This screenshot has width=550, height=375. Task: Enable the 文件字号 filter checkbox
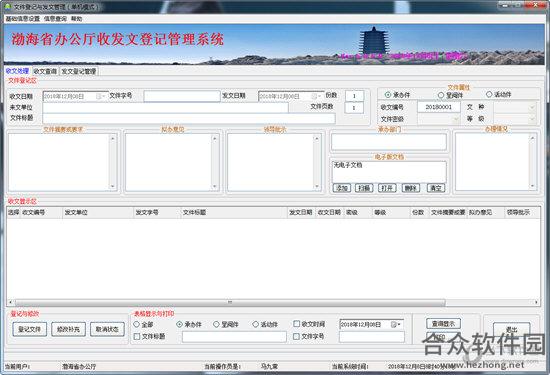click(x=296, y=336)
